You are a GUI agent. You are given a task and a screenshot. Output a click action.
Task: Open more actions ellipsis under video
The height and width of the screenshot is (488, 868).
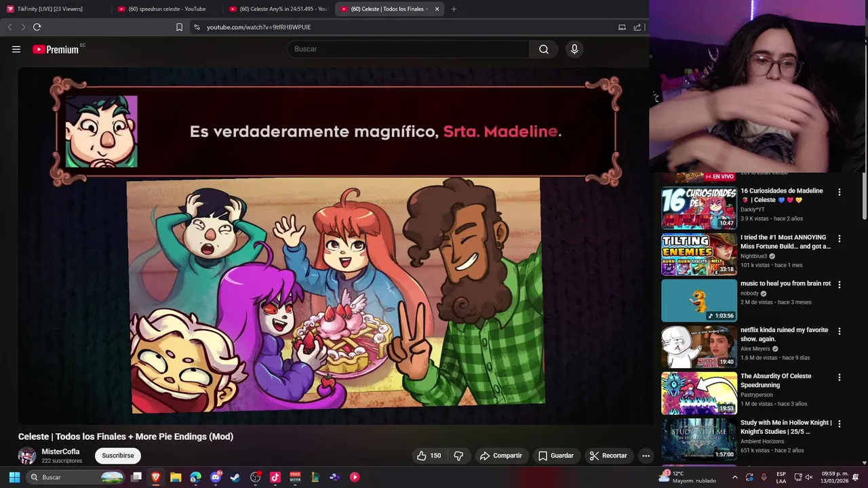point(646,455)
